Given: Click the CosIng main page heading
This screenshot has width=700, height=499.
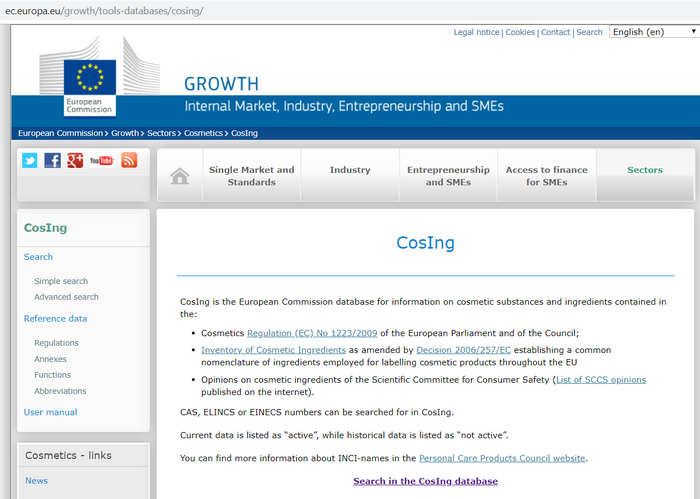Looking at the screenshot, I should (x=425, y=242).
